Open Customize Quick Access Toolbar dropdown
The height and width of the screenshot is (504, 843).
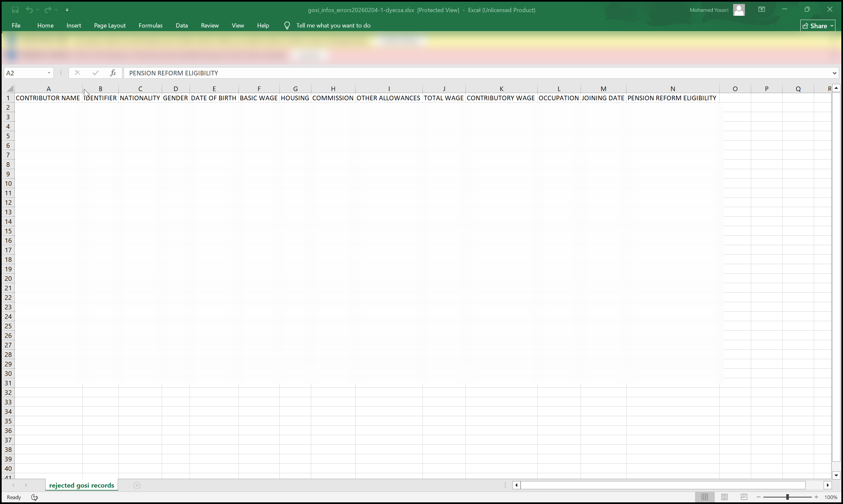67,10
